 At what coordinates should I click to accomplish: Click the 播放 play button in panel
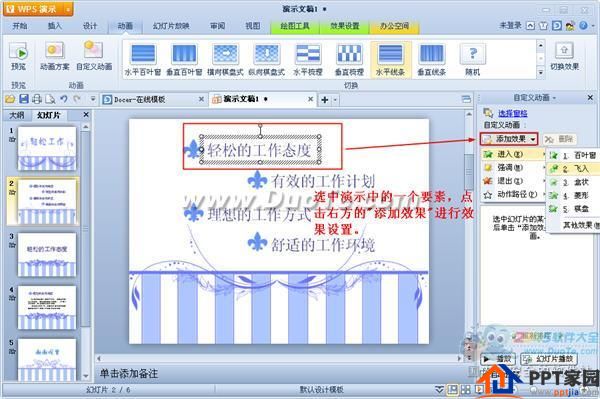pyautogui.click(x=497, y=359)
